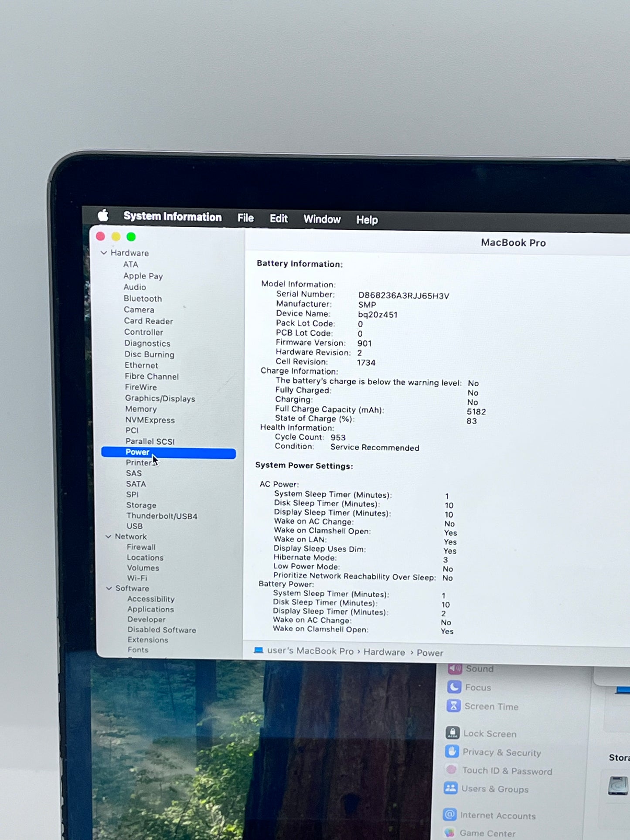Select Accessibility under Software
Screen dimensions: 630x840
151,599
